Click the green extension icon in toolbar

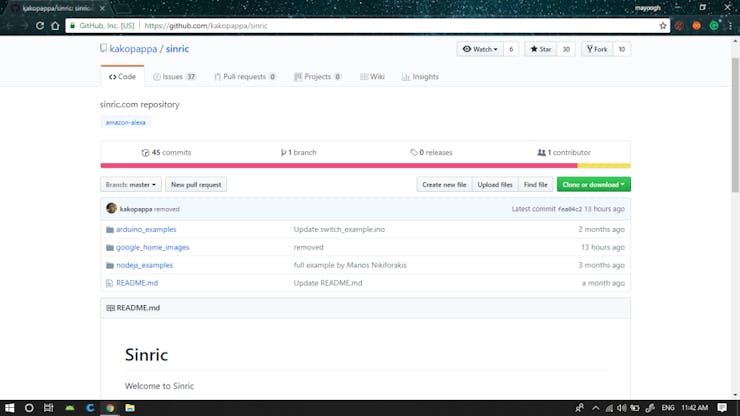(714, 26)
